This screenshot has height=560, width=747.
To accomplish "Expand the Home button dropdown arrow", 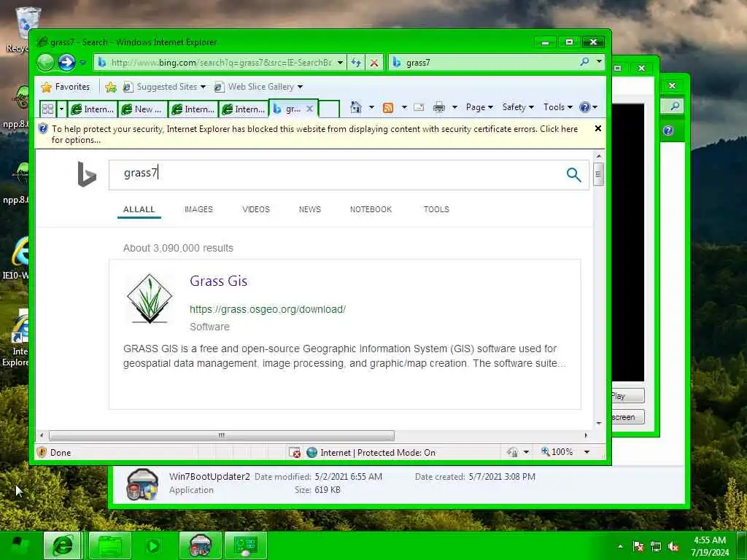I will pyautogui.click(x=371, y=107).
